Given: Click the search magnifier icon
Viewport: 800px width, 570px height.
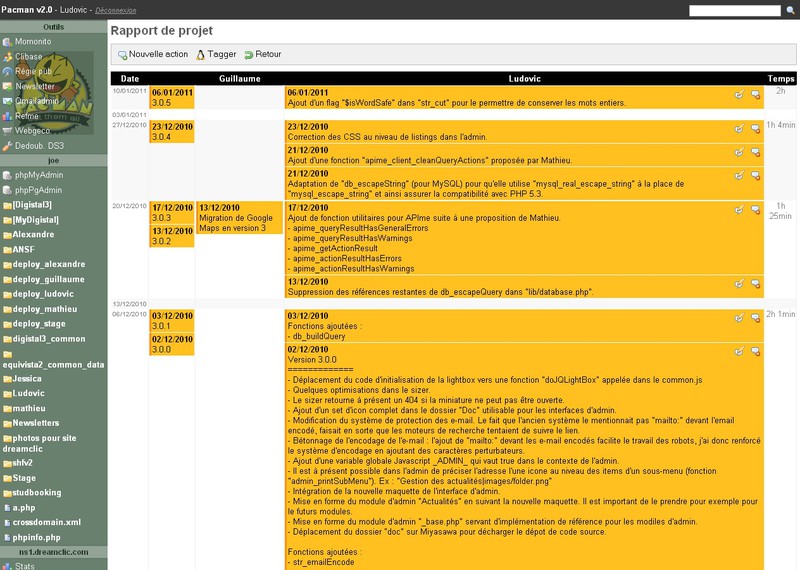Looking at the screenshot, I should click(790, 10).
